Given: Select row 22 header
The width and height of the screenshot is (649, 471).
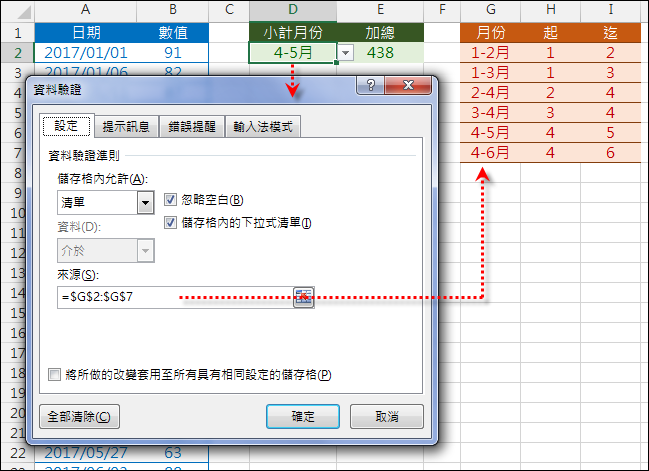Looking at the screenshot, I should coord(18,453).
